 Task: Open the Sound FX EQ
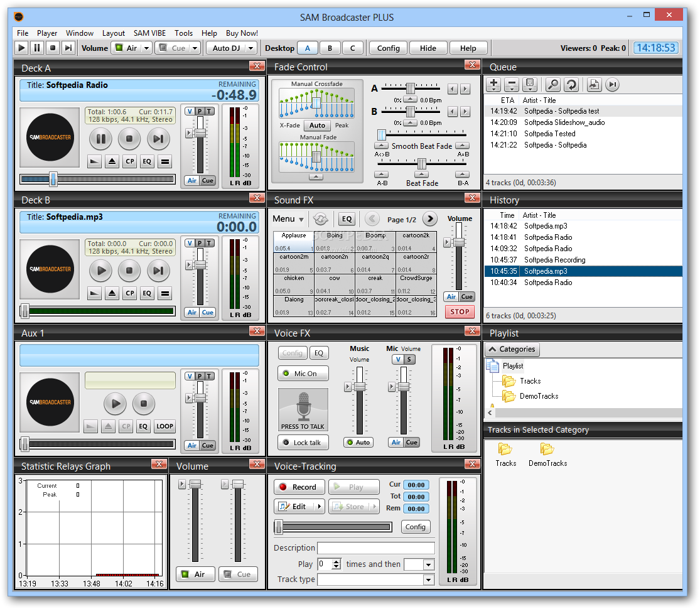click(347, 218)
